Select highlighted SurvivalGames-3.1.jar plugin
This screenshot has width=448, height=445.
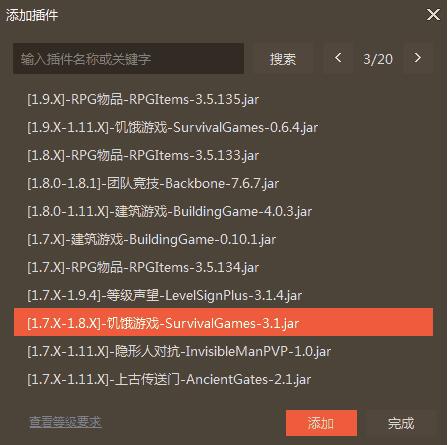(223, 322)
